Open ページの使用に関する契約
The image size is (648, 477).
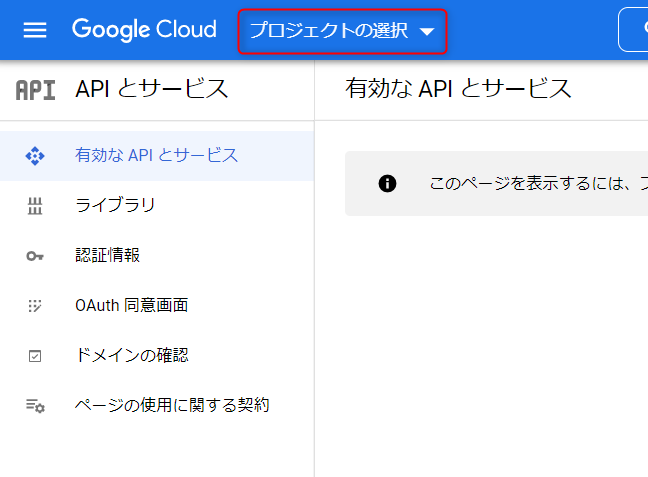tap(172, 406)
